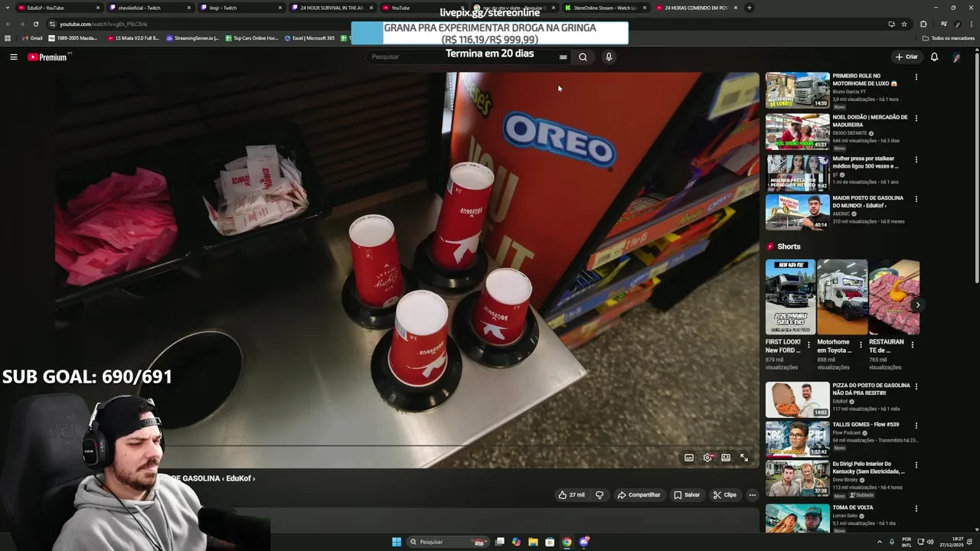Like the video with 27 mil likes

pyautogui.click(x=571, y=495)
